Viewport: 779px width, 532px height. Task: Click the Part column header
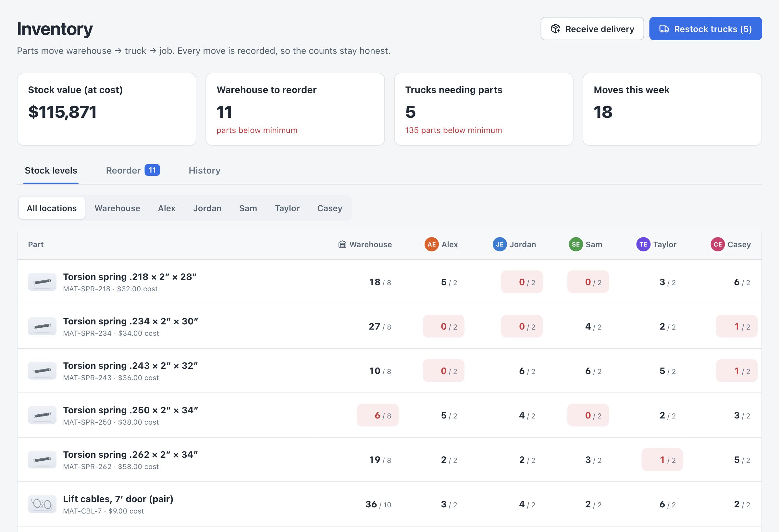coord(36,244)
